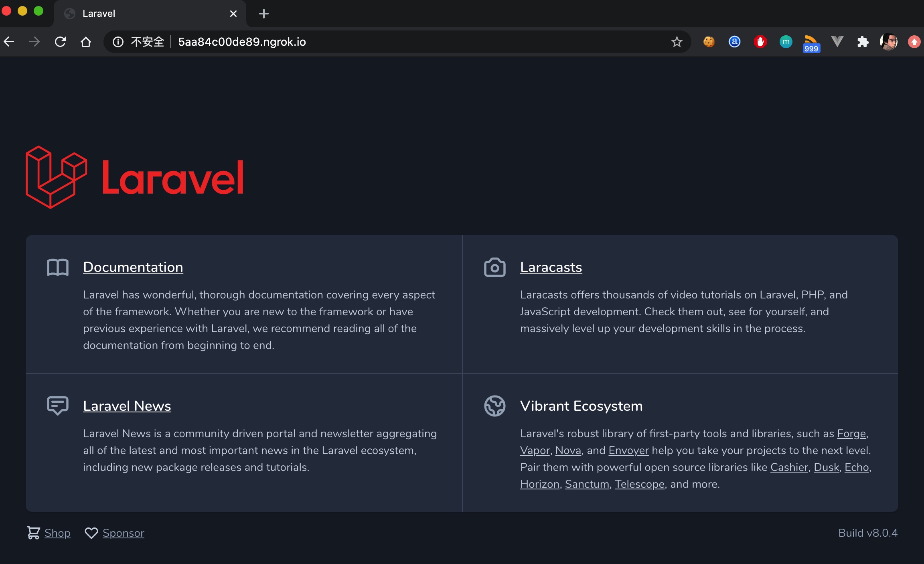Open the RSS extension with 999 badge

coord(811,43)
